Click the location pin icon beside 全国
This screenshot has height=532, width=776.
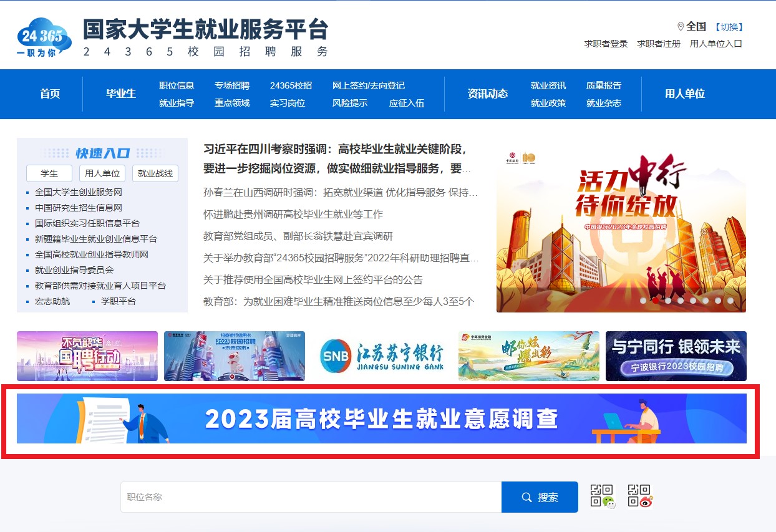[681, 27]
